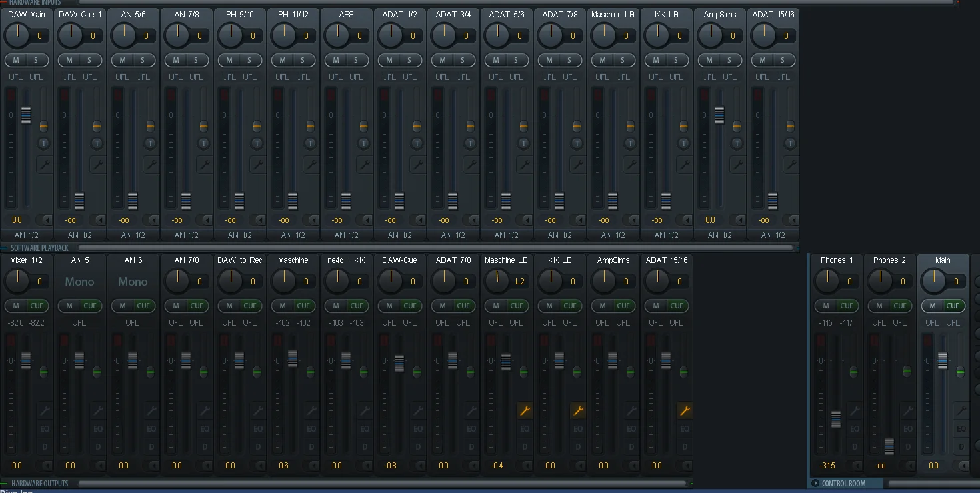The height and width of the screenshot is (493, 980).
Task: Click the T trim icon on PH 11/12
Action: (x=310, y=143)
